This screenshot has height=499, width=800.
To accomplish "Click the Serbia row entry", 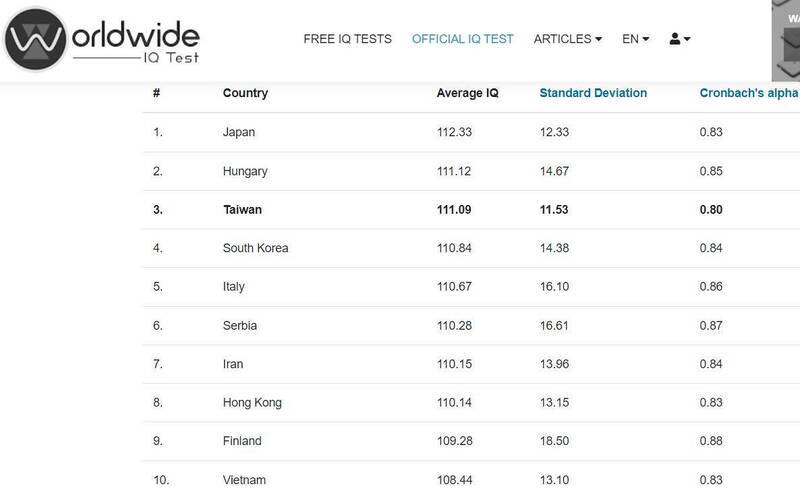I will coord(239,326).
